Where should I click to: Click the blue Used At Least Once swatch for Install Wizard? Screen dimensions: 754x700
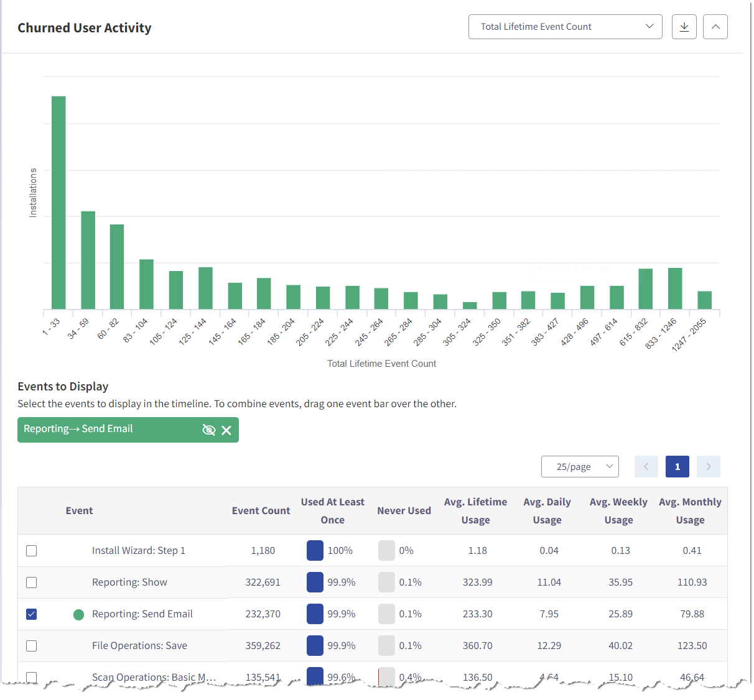(315, 551)
